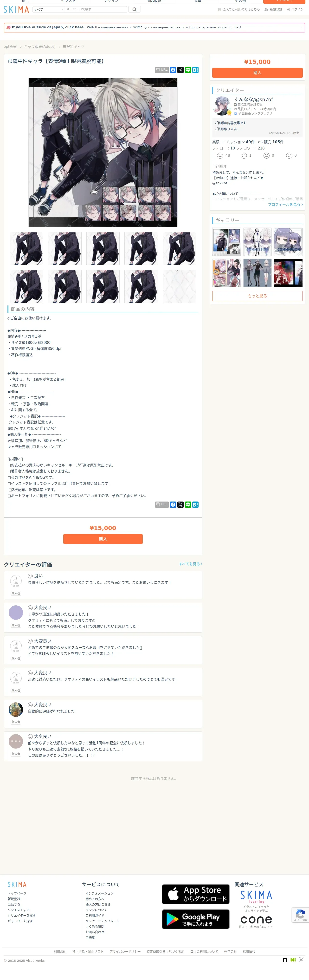Select the first expression thumbnail below main image

pyautogui.click(x=27, y=248)
